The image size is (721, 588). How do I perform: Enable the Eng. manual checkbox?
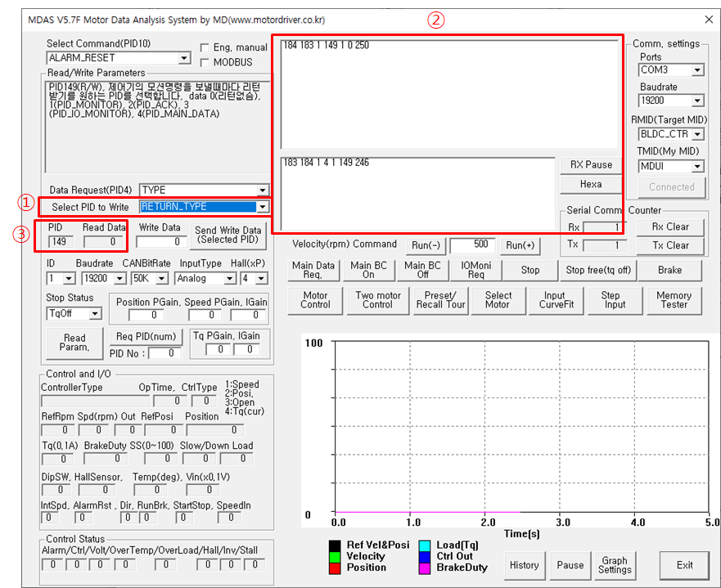205,47
